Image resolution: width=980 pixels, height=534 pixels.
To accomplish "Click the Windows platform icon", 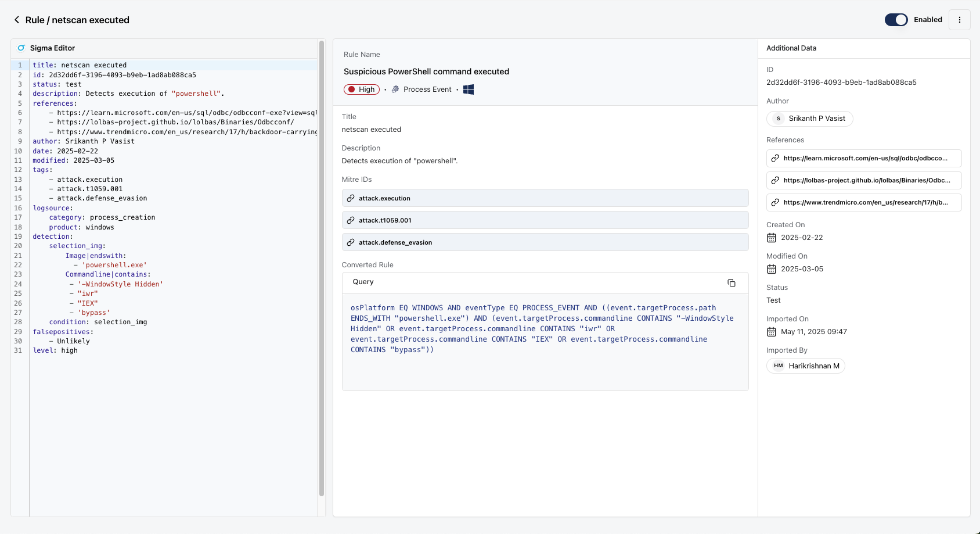I will tap(469, 89).
